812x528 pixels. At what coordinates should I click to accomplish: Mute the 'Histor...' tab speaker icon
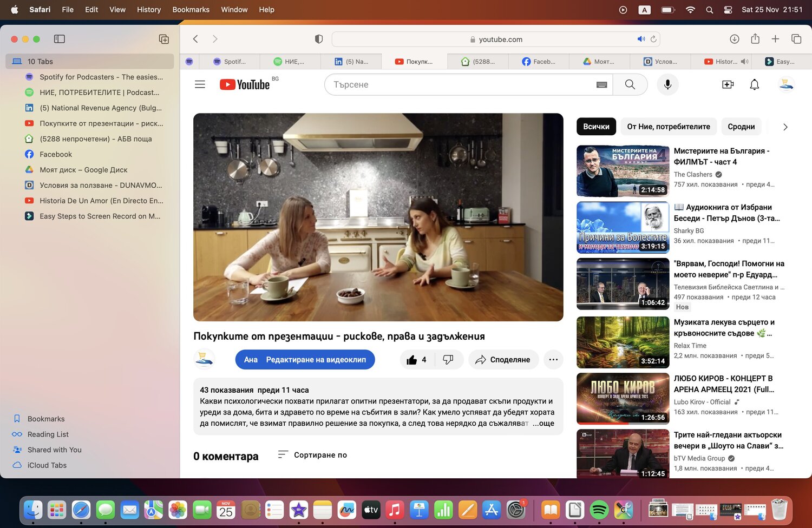[745, 62]
